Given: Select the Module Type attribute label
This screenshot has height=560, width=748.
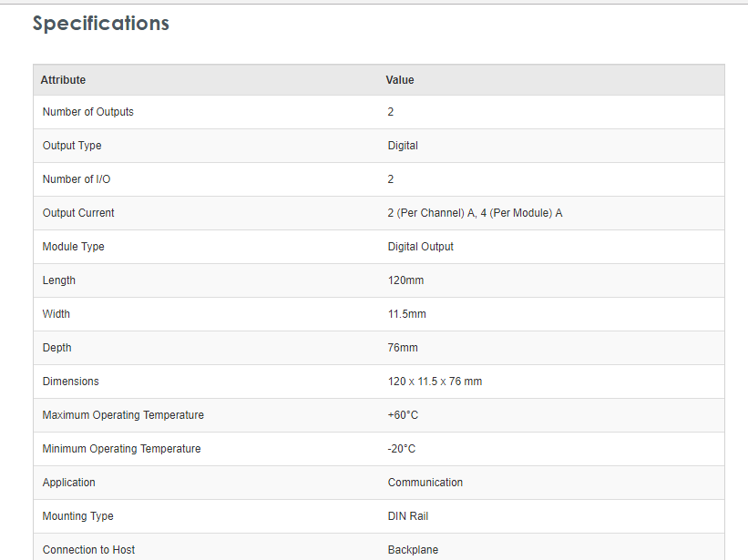Looking at the screenshot, I should [x=73, y=247].
